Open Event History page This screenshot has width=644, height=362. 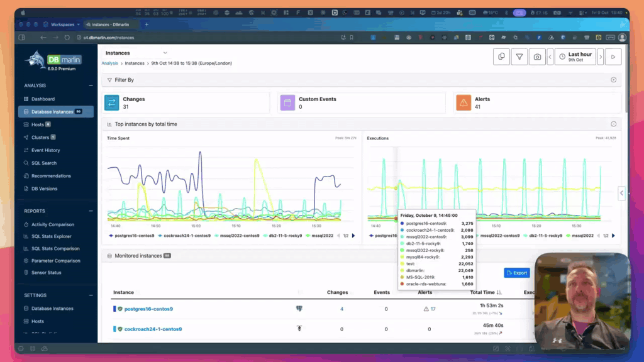click(x=45, y=150)
